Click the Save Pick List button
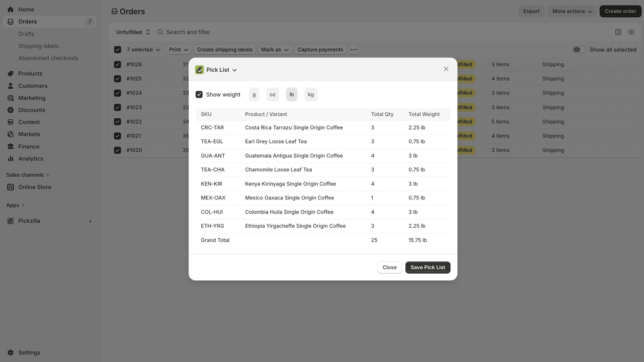 [428, 267]
